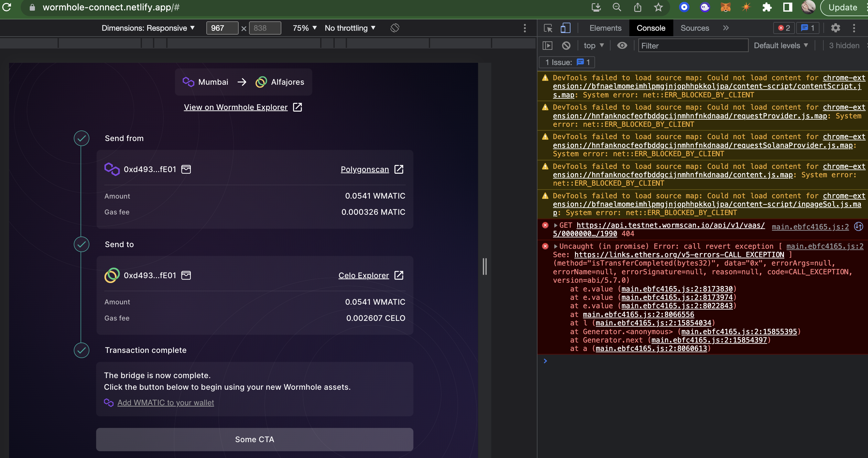Clear the console using the clear icon
This screenshot has width=868, height=458.
coord(566,46)
